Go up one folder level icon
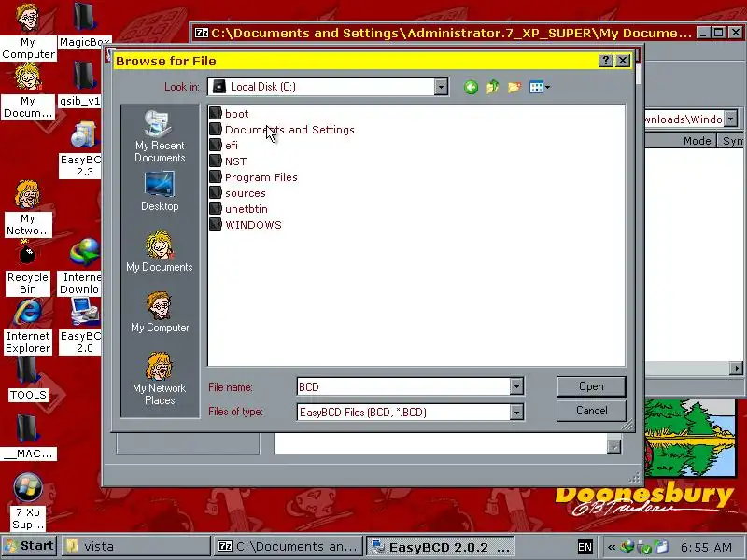Screen dimensions: 747x560 click(x=492, y=87)
